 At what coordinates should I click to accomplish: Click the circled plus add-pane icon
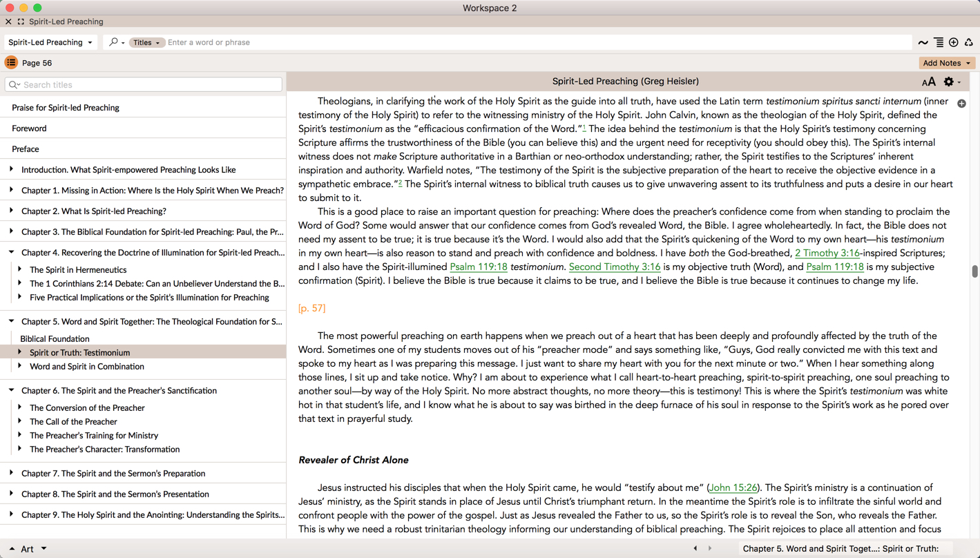(954, 43)
